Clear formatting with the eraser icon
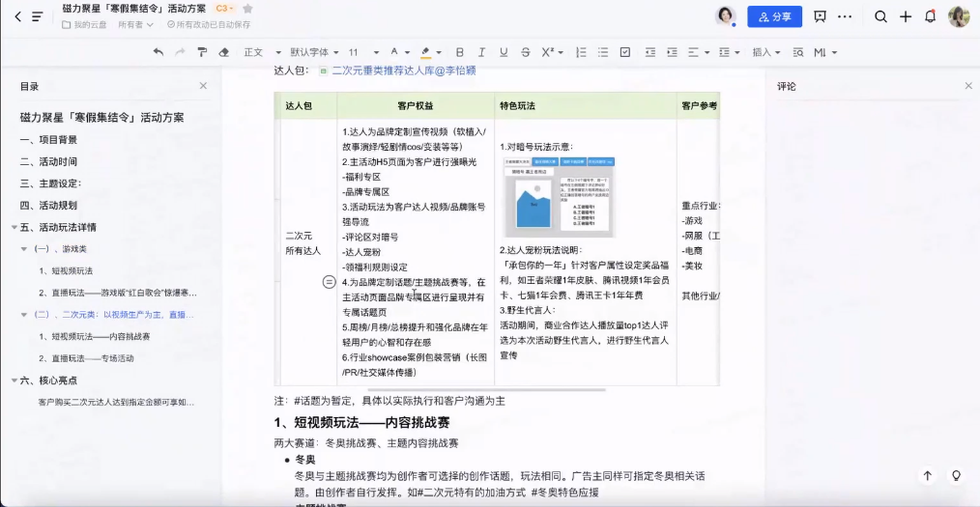This screenshot has height=507, width=980. tap(224, 52)
